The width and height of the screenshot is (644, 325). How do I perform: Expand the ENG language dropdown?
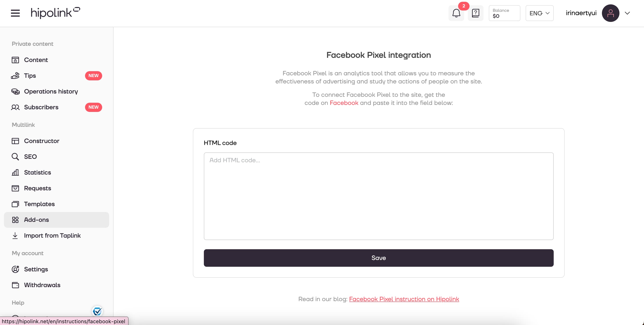point(539,13)
